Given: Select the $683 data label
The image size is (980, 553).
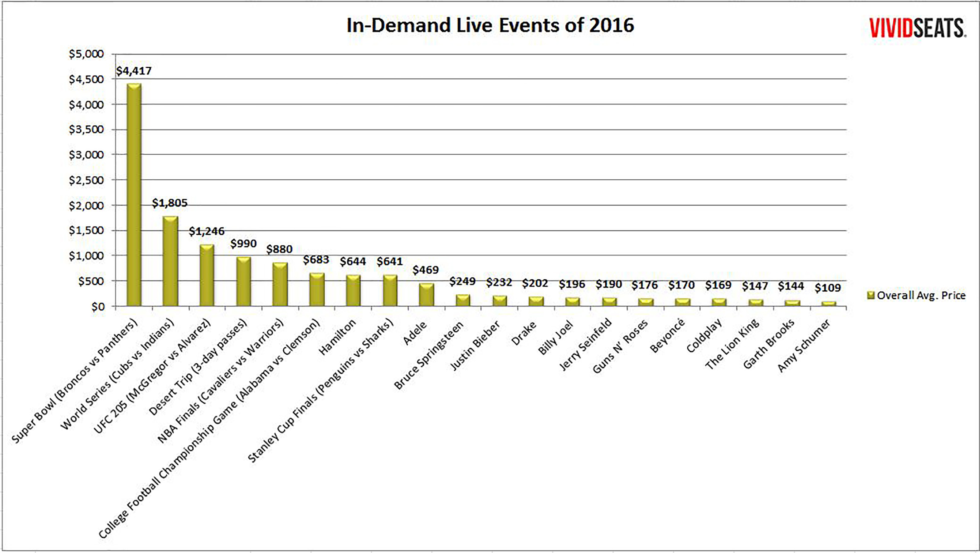Looking at the screenshot, I should [316, 259].
